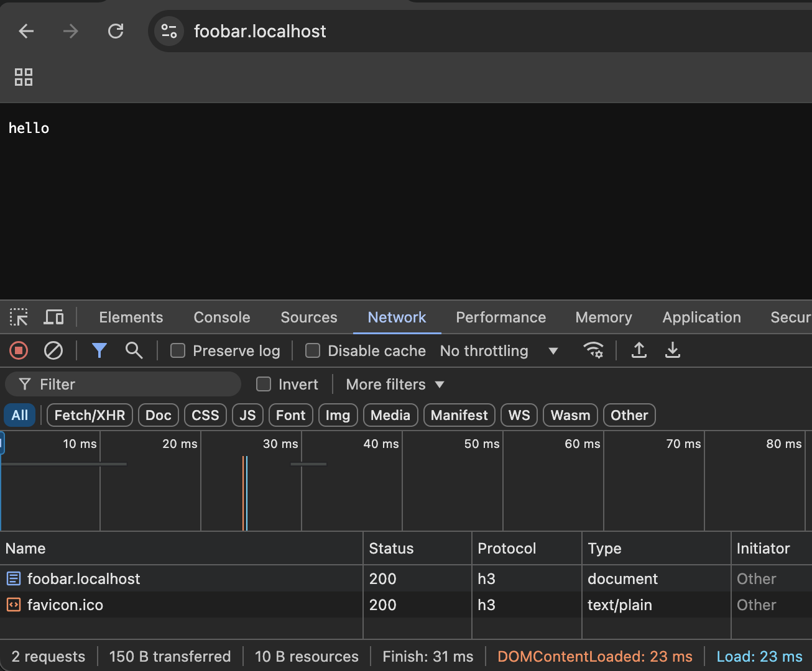Switch to the Console tab
The height and width of the screenshot is (671, 812).
[222, 317]
